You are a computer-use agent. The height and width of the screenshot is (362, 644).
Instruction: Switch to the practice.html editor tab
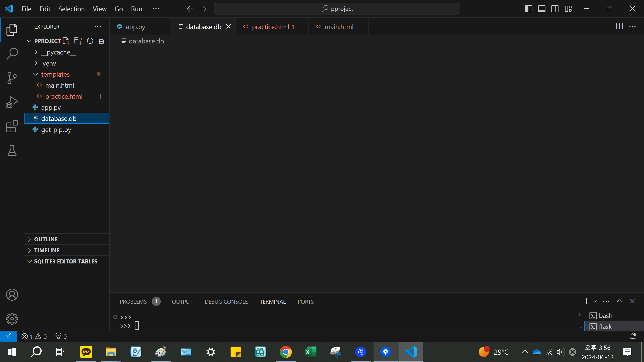(x=272, y=27)
